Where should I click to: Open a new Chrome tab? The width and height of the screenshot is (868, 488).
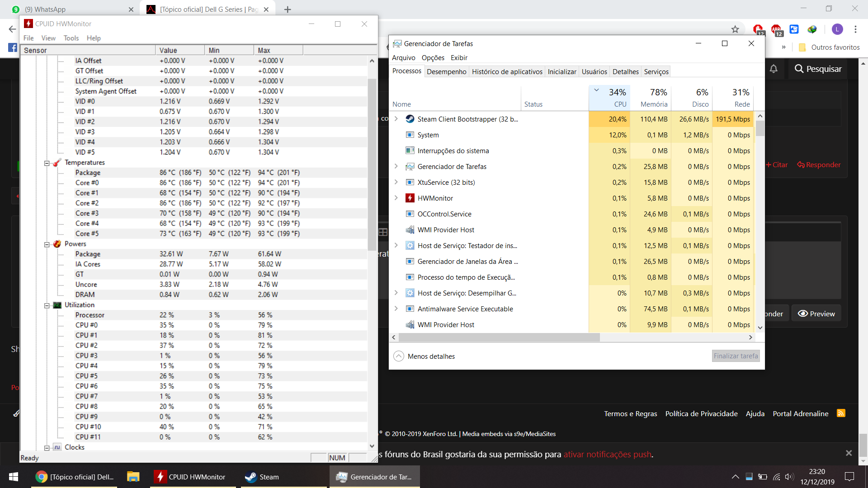(288, 9)
